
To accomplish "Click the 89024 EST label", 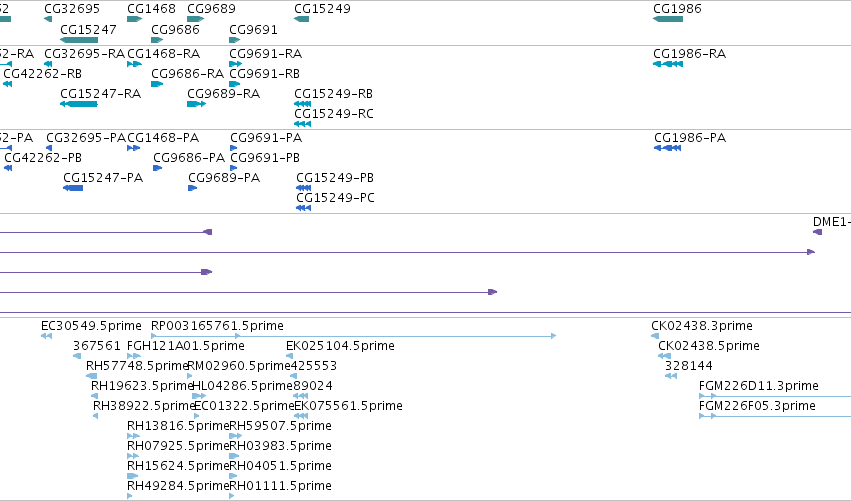I will pyautogui.click(x=313, y=386).
